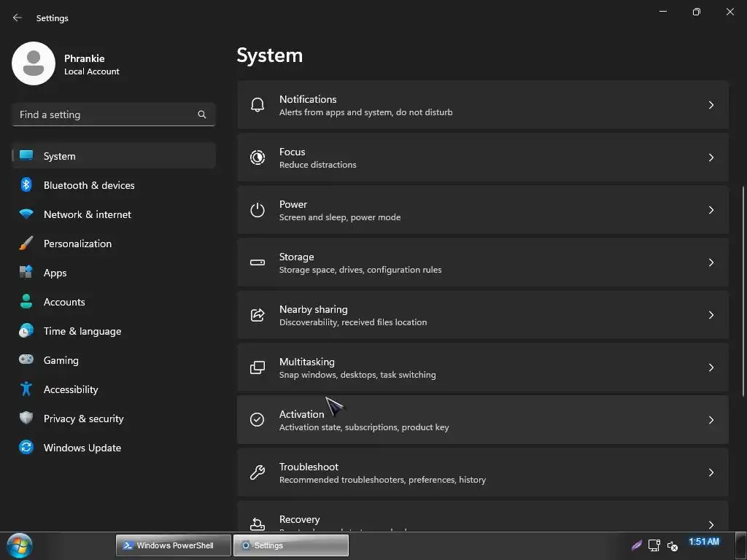Expand the Troubleshoot chevron arrow
Viewport: 747px width, 560px height.
[x=711, y=472]
